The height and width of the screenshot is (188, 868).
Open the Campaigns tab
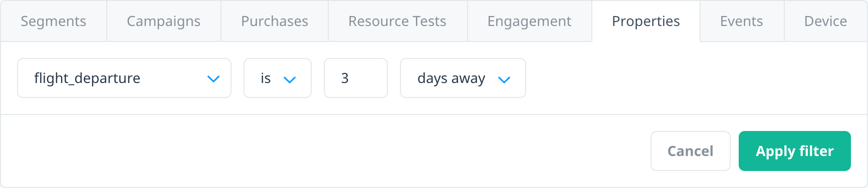(164, 21)
